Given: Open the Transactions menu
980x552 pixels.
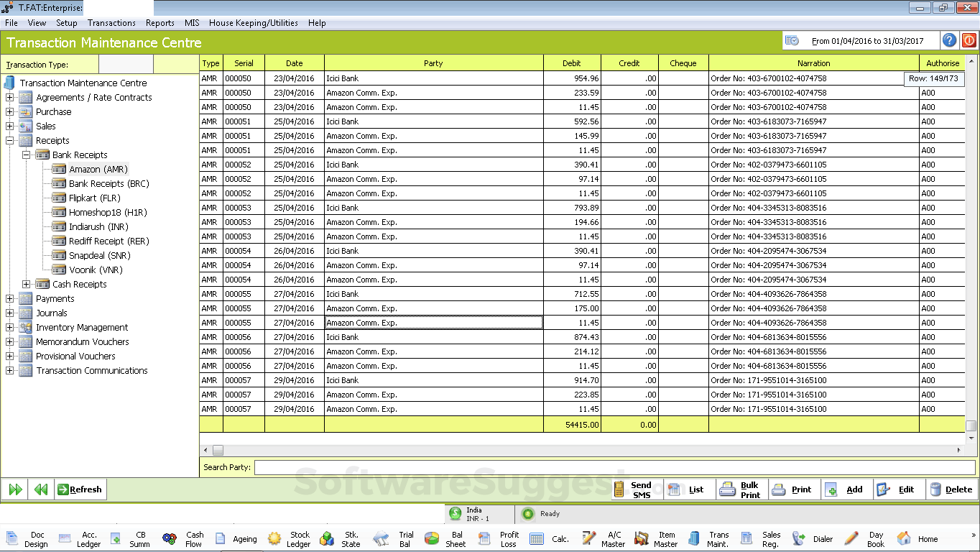Looking at the screenshot, I should pos(111,22).
